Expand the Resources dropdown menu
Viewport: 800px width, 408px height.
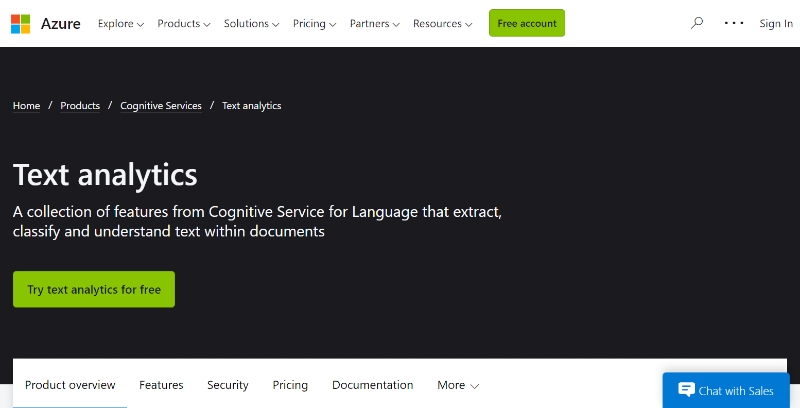[442, 23]
